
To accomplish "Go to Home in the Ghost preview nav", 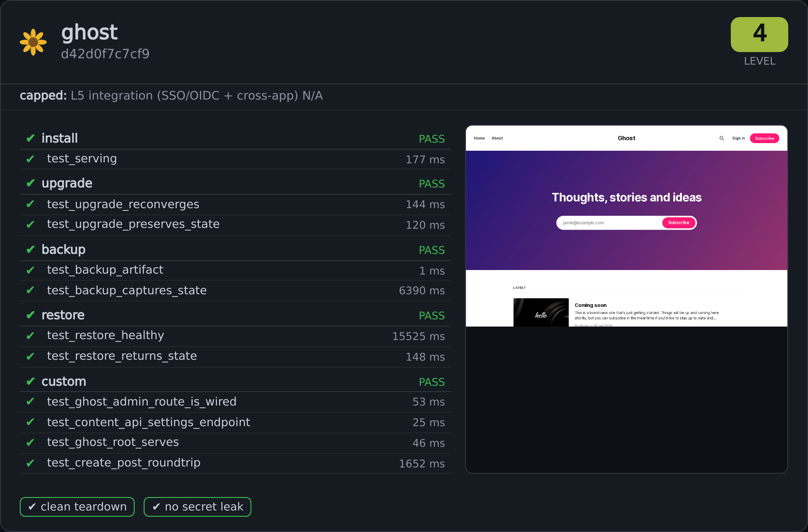I will click(479, 138).
